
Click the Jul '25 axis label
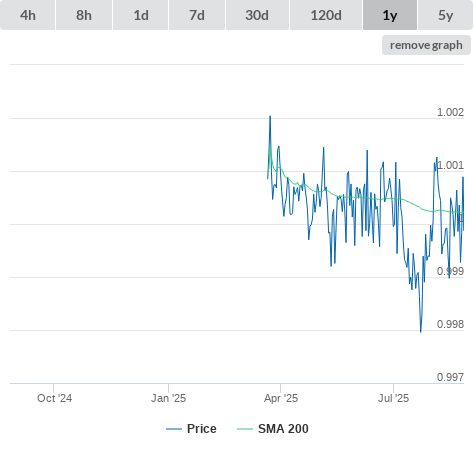393,398
